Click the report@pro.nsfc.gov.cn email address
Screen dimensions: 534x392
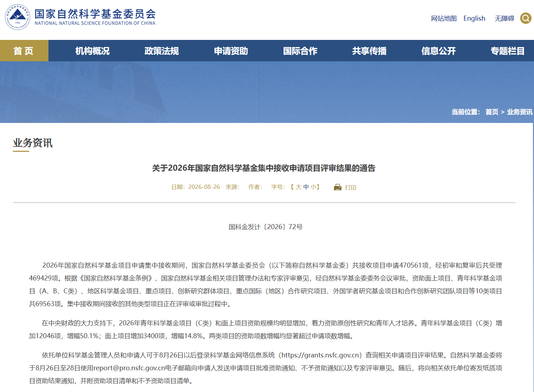point(129,368)
